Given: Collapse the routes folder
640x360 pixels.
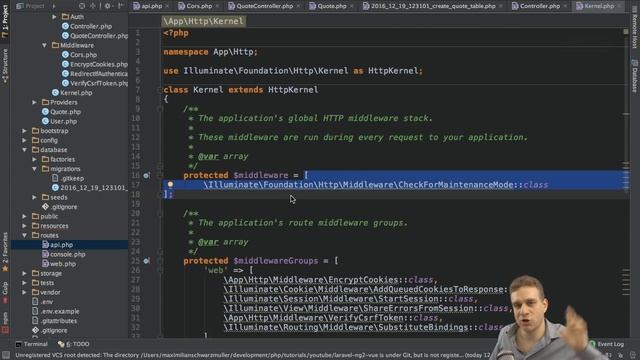Looking at the screenshot, I should click(25, 236).
